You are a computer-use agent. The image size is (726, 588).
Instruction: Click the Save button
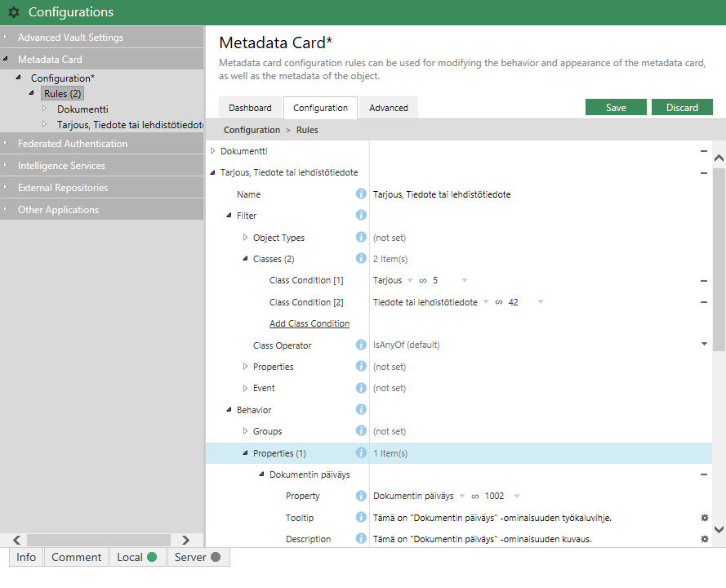point(616,108)
